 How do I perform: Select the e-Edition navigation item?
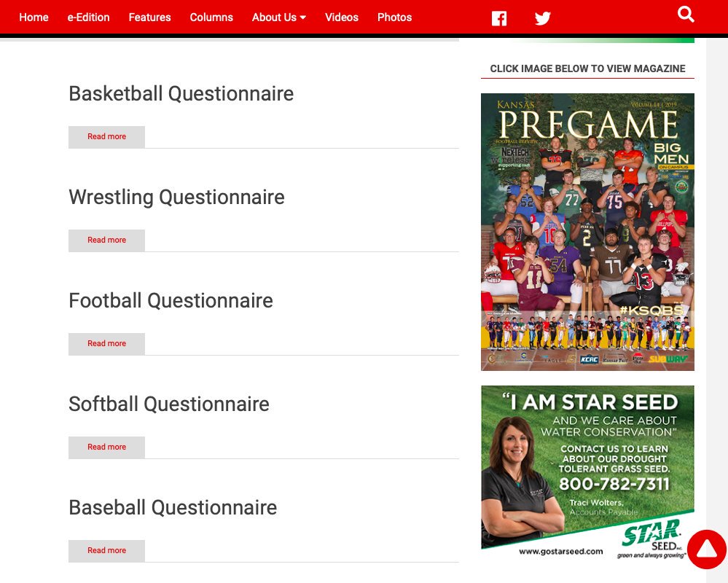[x=88, y=17]
